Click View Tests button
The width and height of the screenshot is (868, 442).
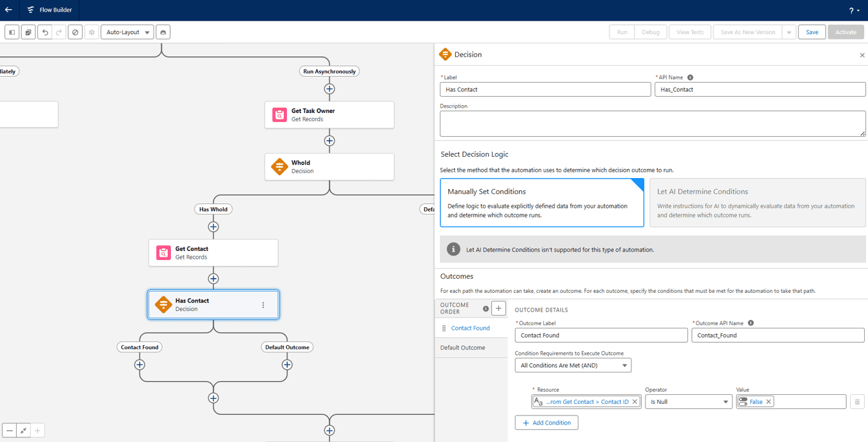(690, 32)
